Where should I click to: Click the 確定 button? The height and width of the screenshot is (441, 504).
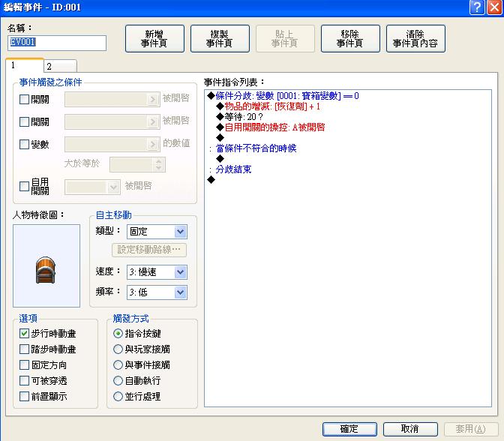(349, 429)
